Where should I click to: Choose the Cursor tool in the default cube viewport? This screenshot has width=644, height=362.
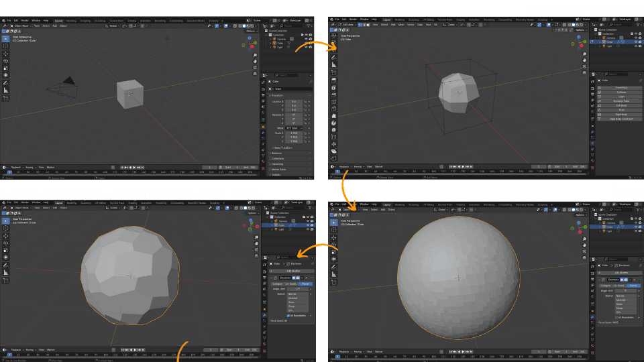(6, 46)
